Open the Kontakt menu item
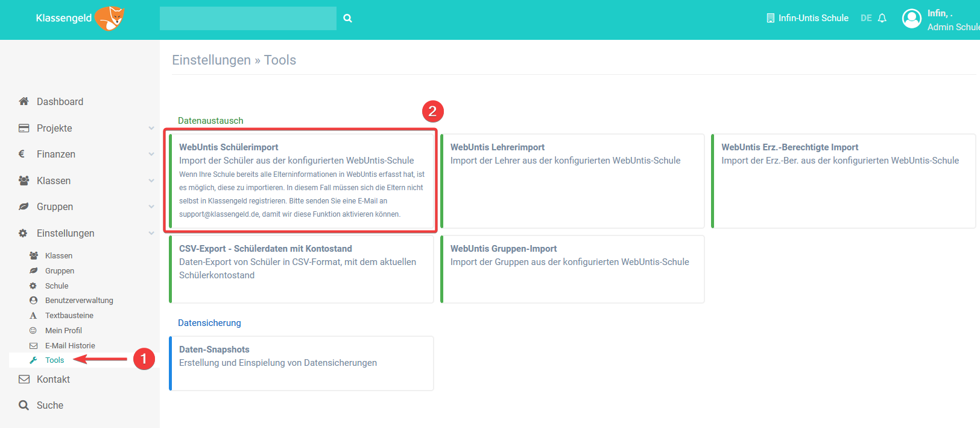 [x=53, y=379]
